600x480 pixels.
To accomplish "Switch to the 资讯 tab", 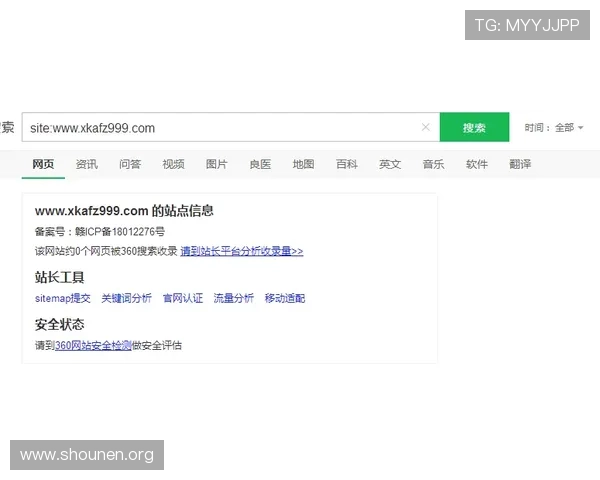I will click(x=86, y=164).
